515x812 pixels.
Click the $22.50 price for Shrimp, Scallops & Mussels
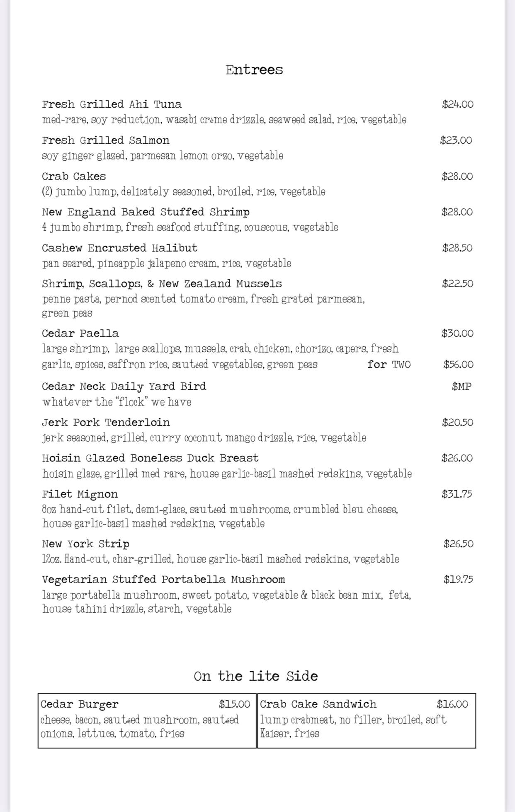coord(457,283)
